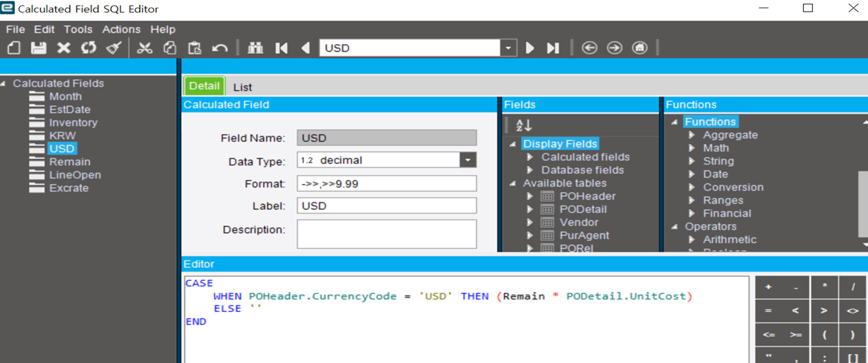
Task: Expand the Date functions node
Action: click(692, 174)
